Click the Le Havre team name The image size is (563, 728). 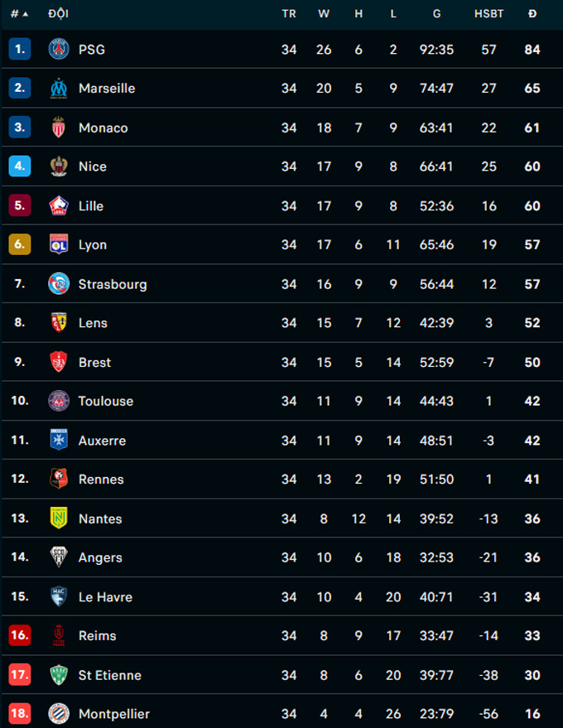[x=105, y=596]
